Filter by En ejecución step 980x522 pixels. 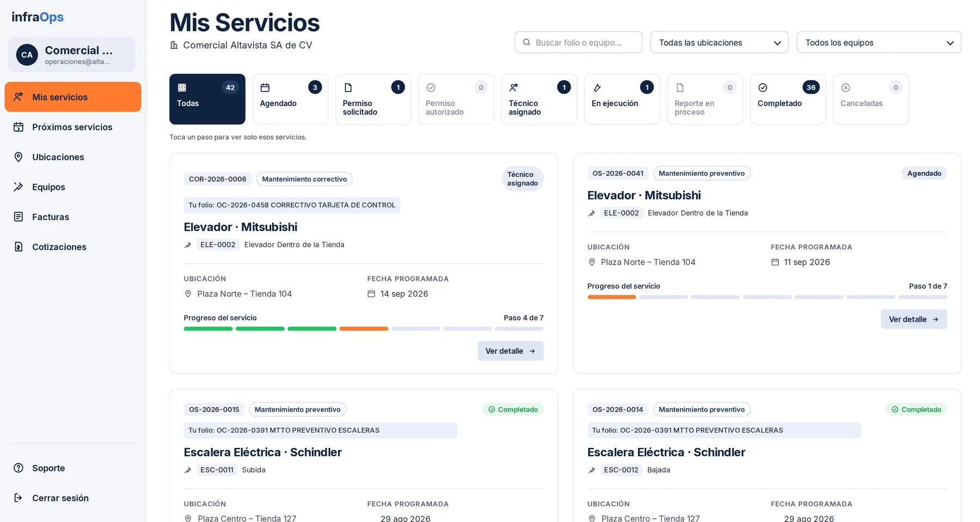tap(622, 99)
